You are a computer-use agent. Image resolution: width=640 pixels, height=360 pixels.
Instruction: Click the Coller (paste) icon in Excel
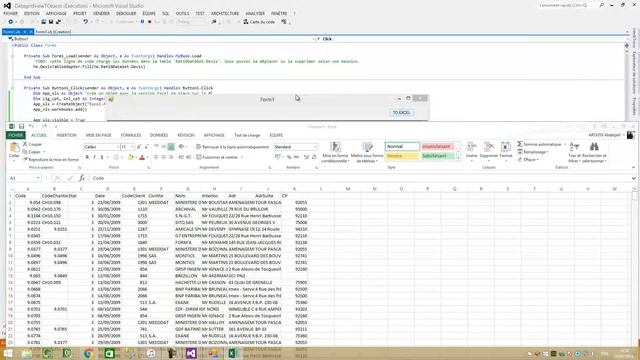click(14, 148)
